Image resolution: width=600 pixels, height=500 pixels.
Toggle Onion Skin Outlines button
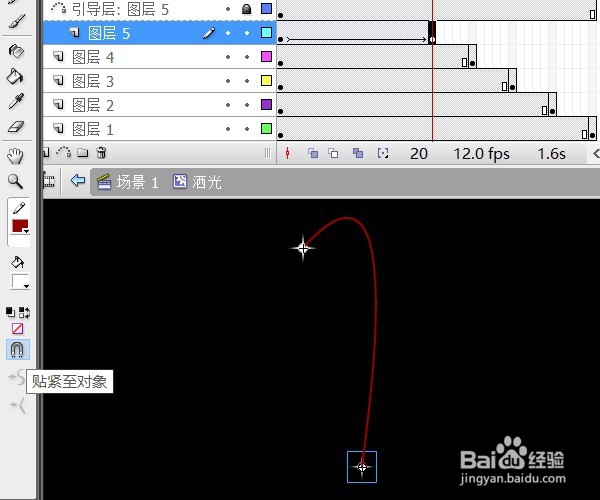(x=333, y=153)
